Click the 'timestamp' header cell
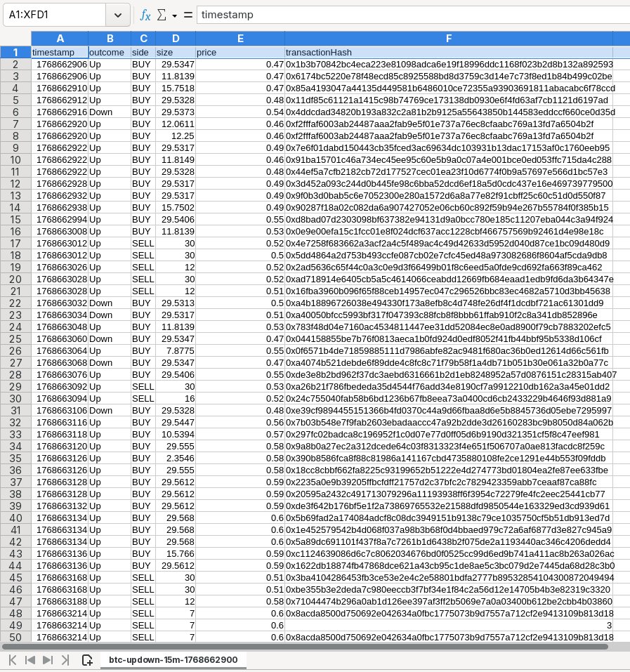Screen dimensions: 630x672 point(60,52)
